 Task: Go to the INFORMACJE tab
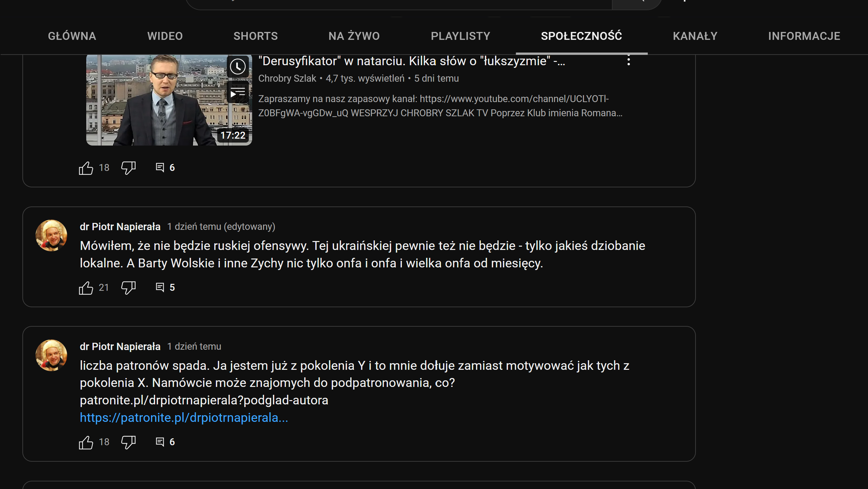[x=804, y=36]
